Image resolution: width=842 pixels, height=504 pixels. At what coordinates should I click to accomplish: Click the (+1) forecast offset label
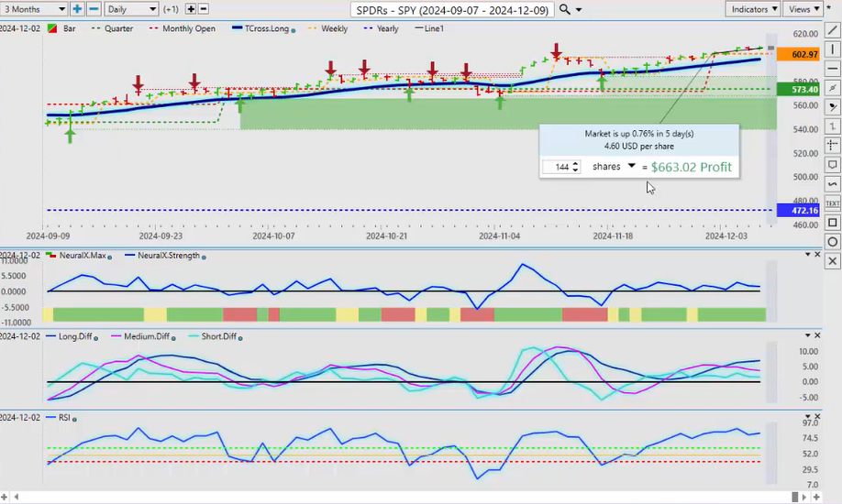point(171,9)
